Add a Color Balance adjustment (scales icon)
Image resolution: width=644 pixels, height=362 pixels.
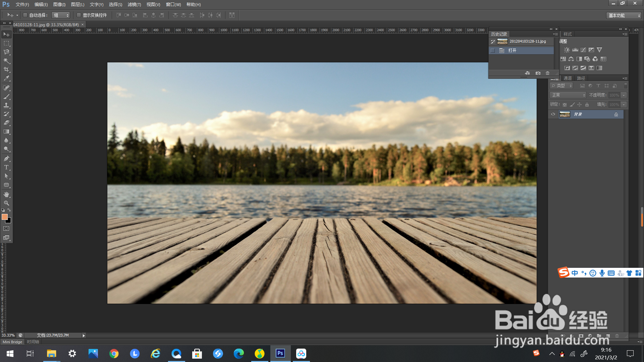[x=571, y=59]
